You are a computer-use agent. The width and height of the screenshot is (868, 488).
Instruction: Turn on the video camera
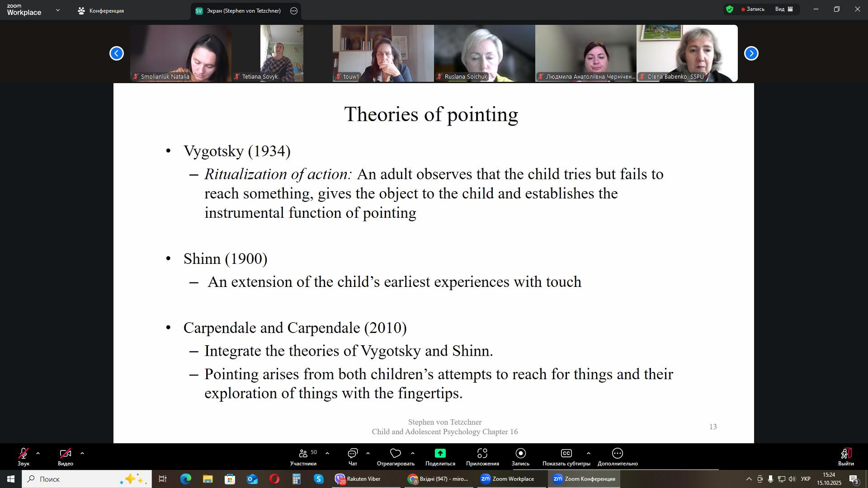pos(65,453)
